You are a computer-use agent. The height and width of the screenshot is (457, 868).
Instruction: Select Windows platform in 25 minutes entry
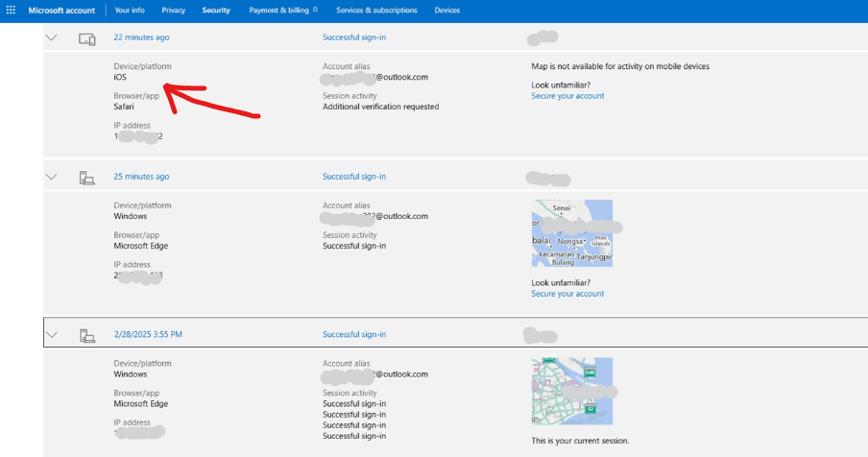131,216
